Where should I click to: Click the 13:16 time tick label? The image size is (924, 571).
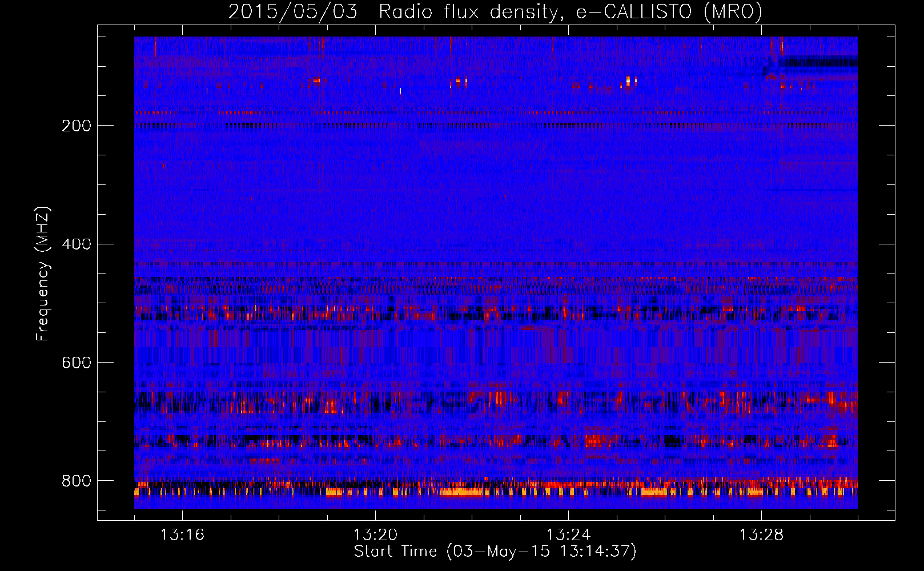click(182, 534)
